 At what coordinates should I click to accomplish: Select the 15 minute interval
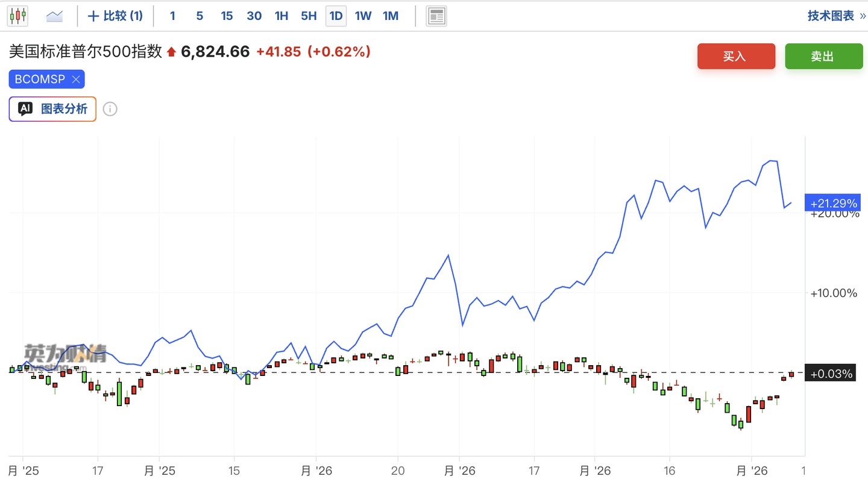(227, 16)
